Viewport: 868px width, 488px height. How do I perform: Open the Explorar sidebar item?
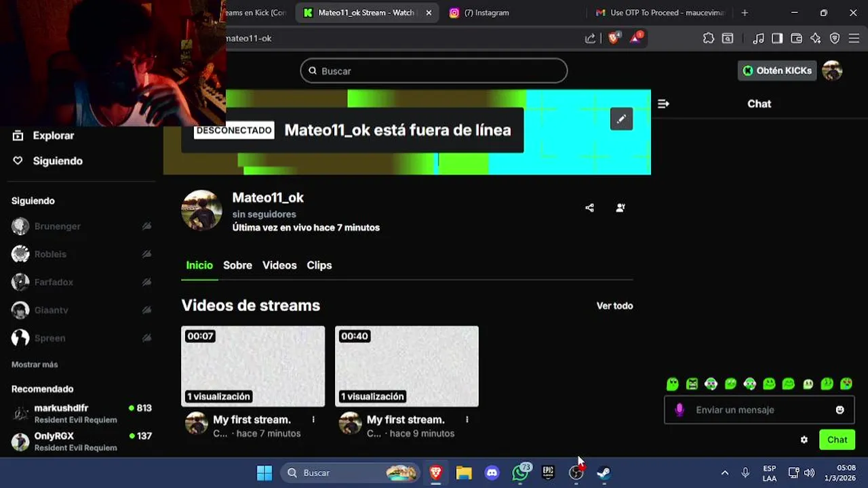point(43,136)
